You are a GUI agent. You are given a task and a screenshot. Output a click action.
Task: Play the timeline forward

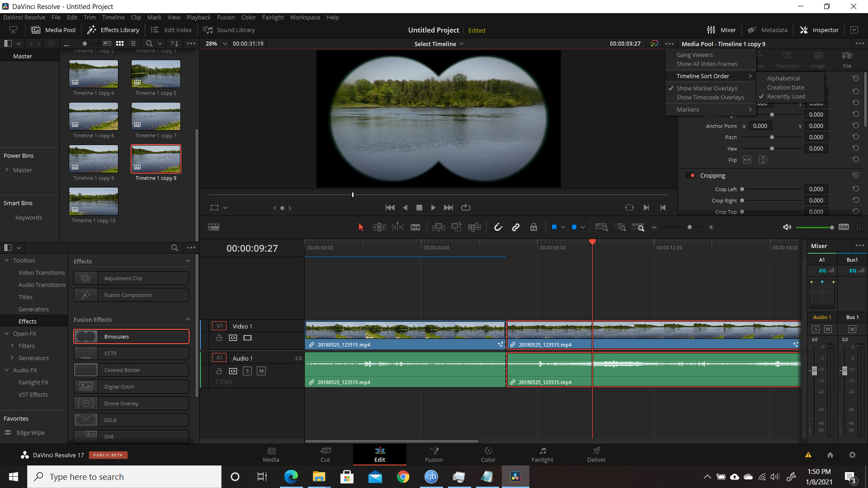433,208
